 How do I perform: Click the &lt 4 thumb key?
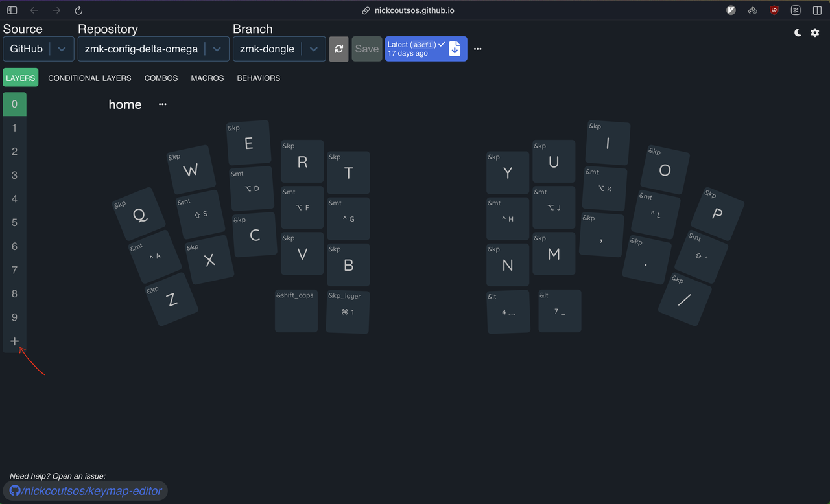[x=508, y=312]
